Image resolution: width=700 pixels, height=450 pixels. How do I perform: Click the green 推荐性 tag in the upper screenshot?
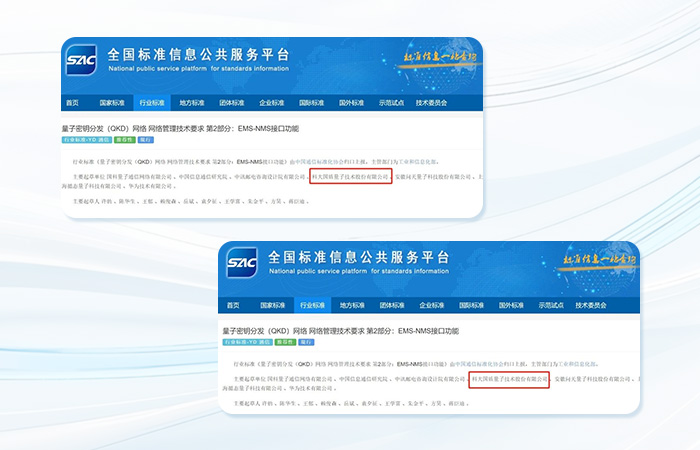click(125, 140)
